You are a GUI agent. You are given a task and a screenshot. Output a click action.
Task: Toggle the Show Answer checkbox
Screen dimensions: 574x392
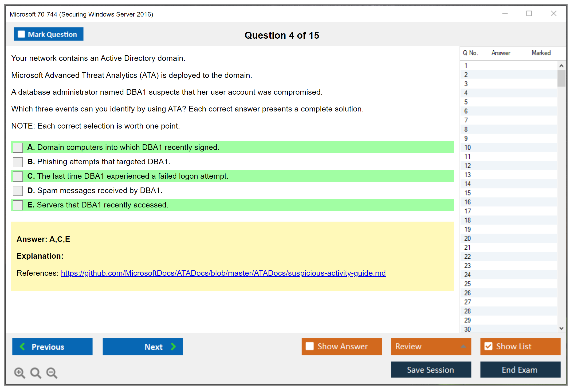click(310, 346)
